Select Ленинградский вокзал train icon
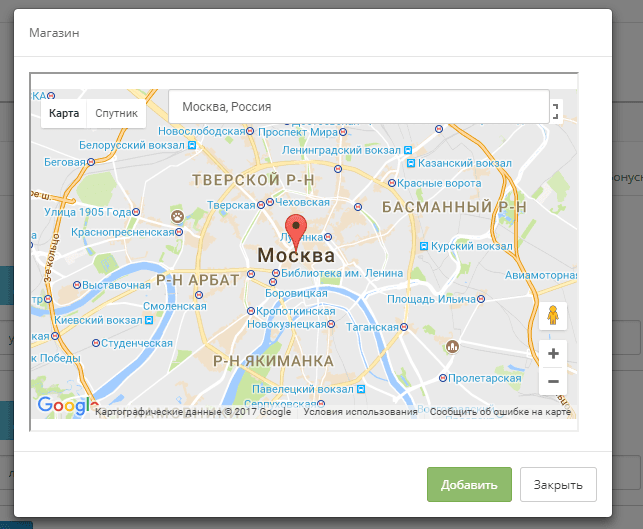 [408, 150]
